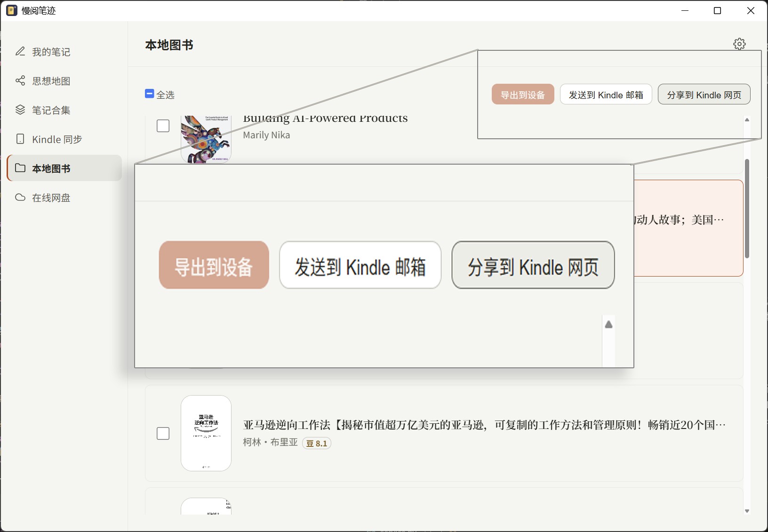Maximize the 慢阅笔迹 window
768x532 pixels.
coord(718,10)
